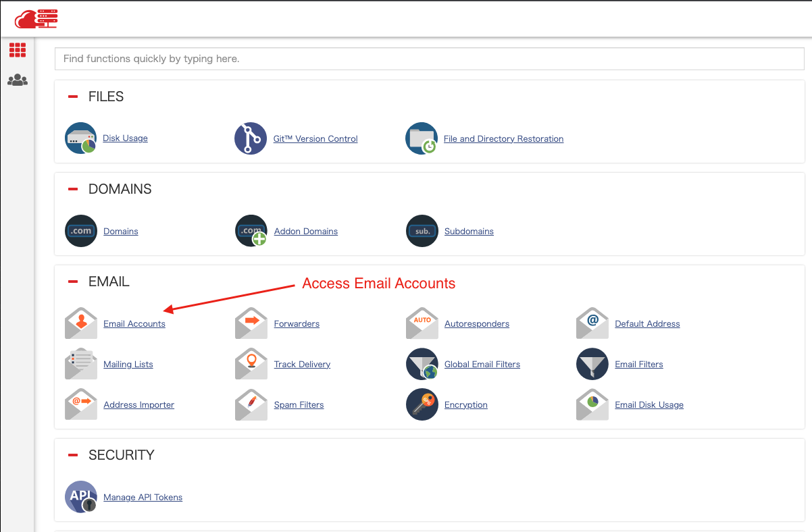This screenshot has height=532, width=812.
Task: Click the Disk Usage icon
Action: coord(81,138)
